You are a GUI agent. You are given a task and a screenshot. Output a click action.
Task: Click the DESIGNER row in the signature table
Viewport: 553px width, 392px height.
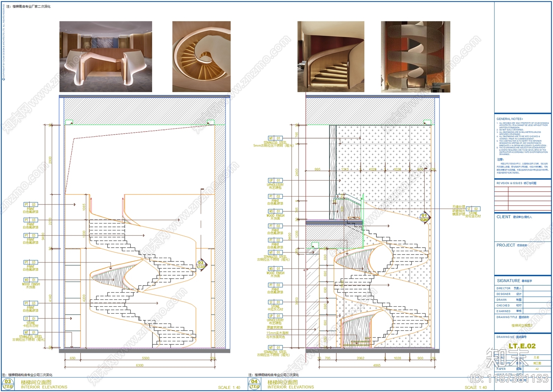point(523,294)
